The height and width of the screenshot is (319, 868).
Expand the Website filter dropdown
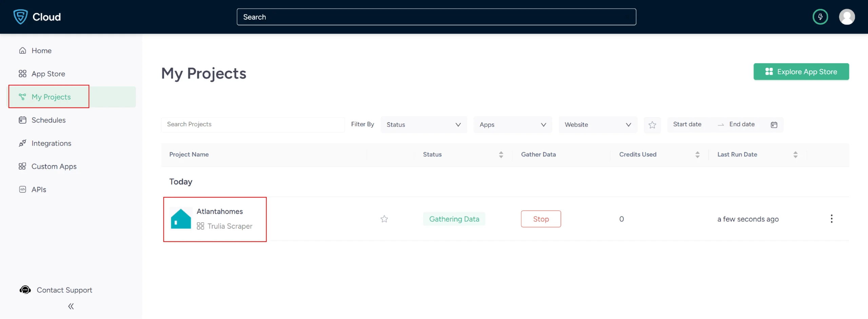(598, 125)
